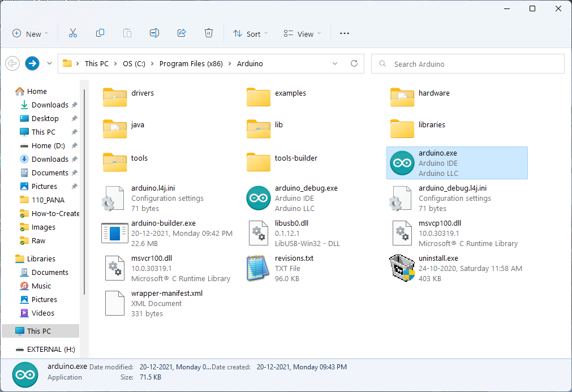572x392 pixels.
Task: Open the See more three-dots menu
Action: coord(345,33)
